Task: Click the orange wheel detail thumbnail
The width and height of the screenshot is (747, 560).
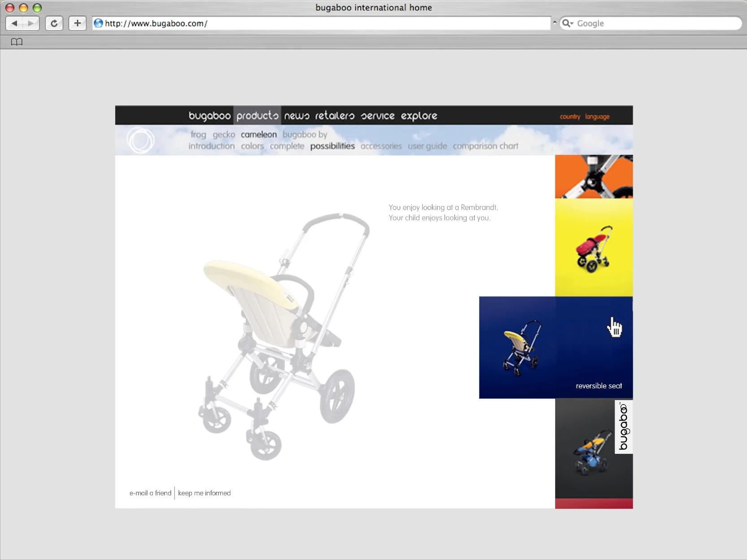Action: coord(594,177)
